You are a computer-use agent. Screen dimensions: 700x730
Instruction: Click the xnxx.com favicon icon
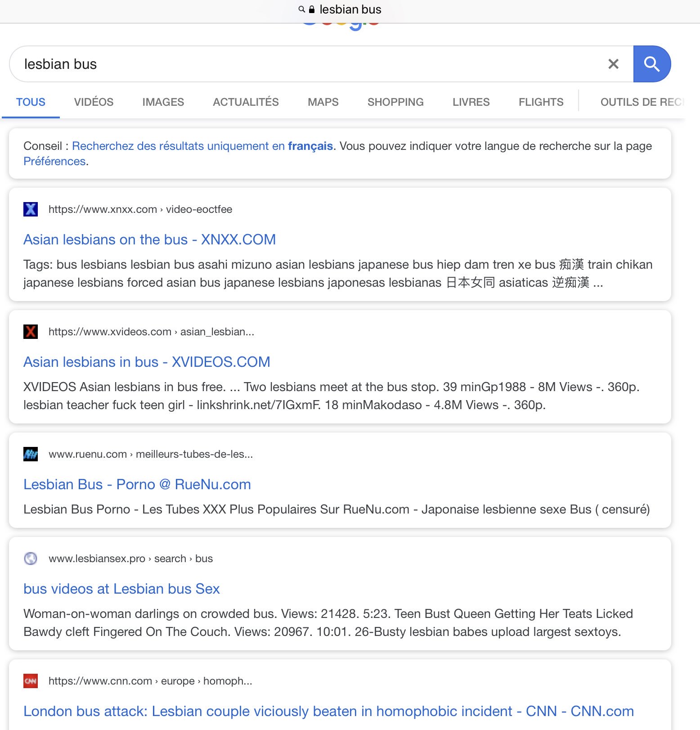pyautogui.click(x=31, y=209)
